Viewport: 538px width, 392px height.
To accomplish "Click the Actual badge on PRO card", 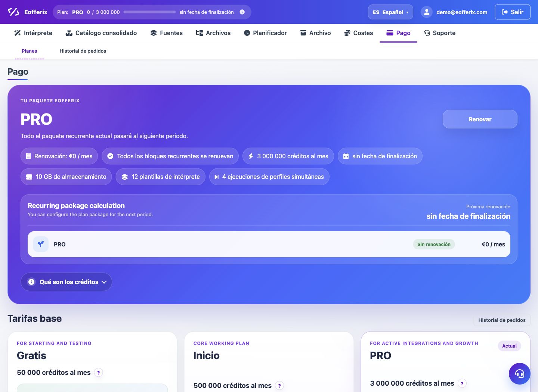I will (x=509, y=346).
